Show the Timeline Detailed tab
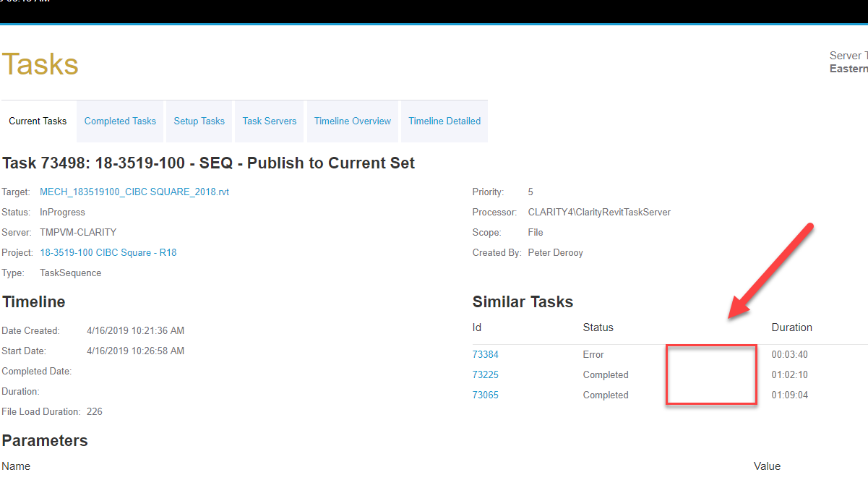 pos(444,121)
